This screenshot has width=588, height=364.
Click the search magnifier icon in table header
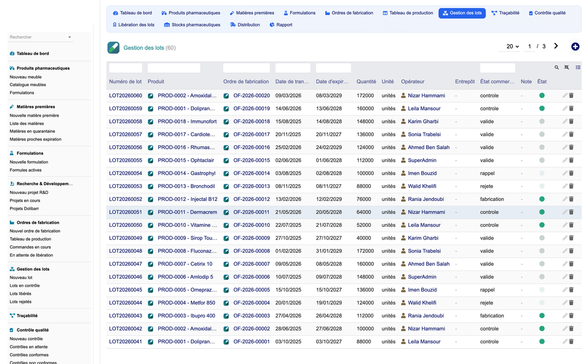click(x=557, y=68)
